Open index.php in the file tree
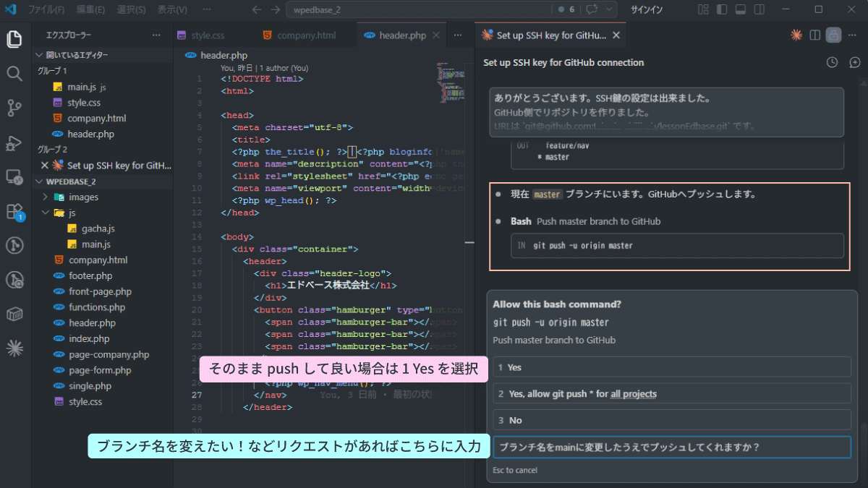The width and height of the screenshot is (868, 488). [89, 338]
